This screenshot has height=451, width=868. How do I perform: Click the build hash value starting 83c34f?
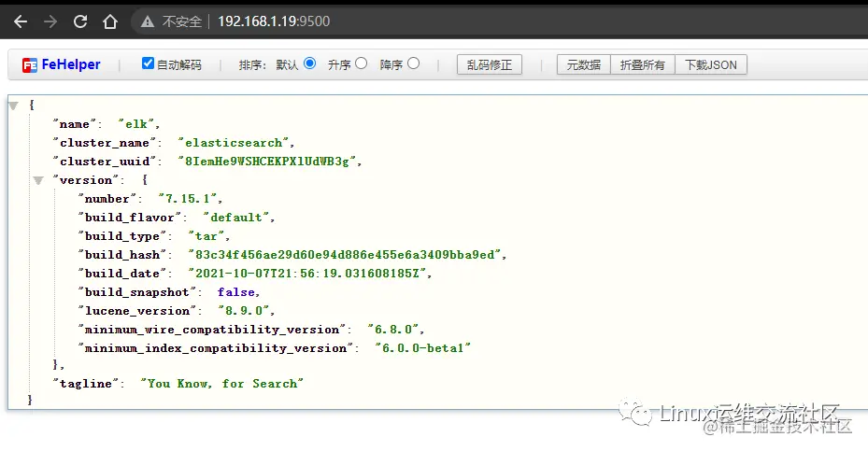click(345, 255)
